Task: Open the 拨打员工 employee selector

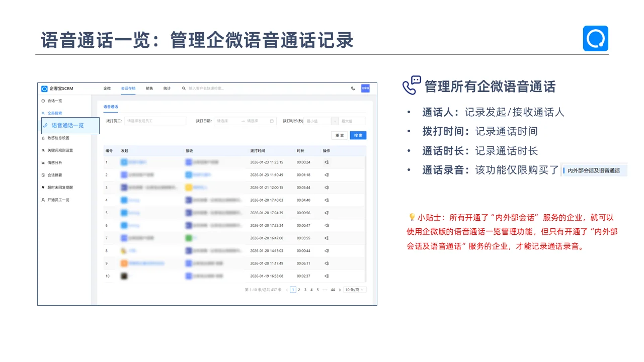Action: [155, 121]
